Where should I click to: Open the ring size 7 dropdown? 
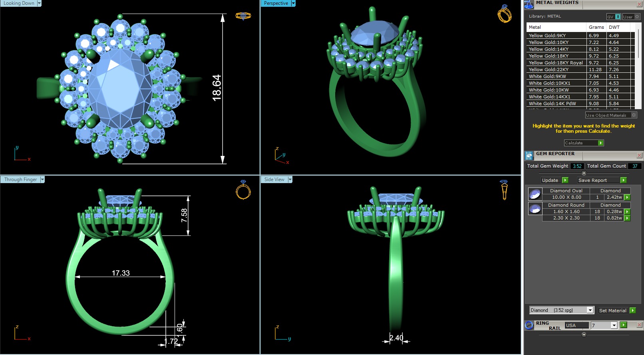pyautogui.click(x=614, y=326)
